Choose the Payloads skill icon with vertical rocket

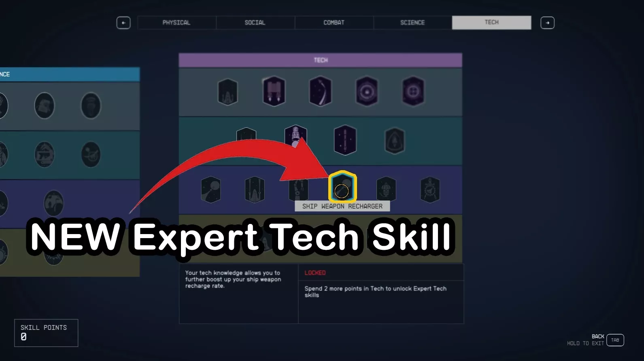[x=345, y=140]
